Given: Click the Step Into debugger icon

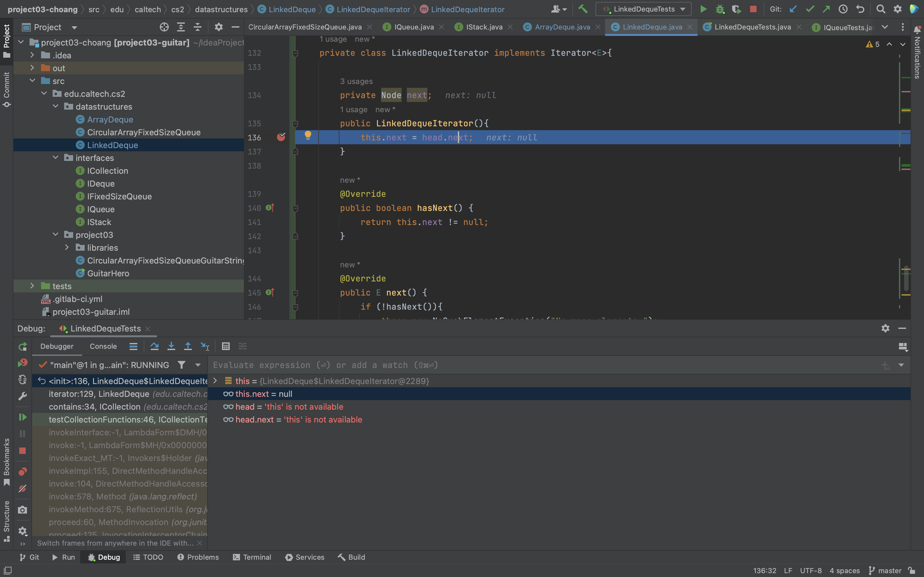Looking at the screenshot, I should pos(171,346).
